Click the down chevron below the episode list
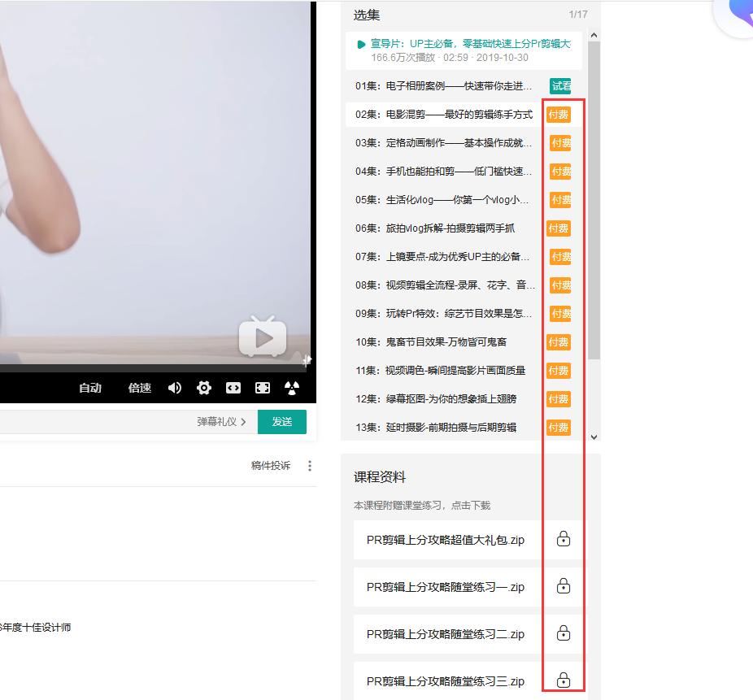Image resolution: width=753 pixels, height=700 pixels. [x=594, y=437]
